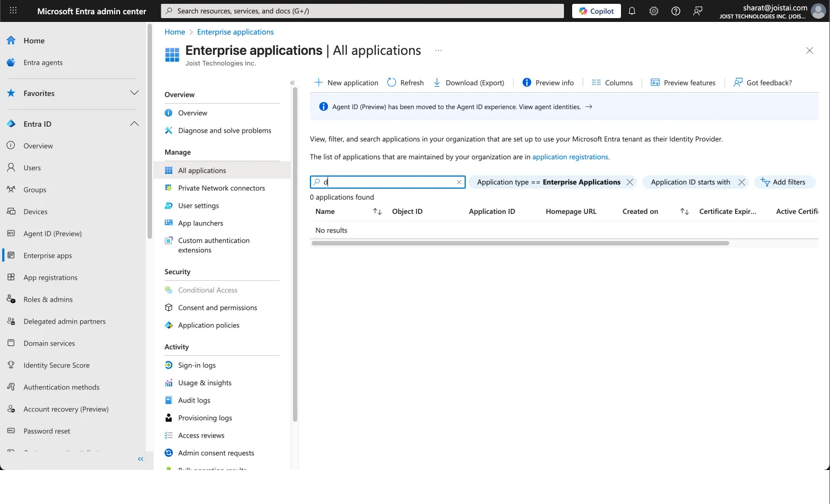Viewport: 830px width, 504px height.
Task: Click New application button
Action: click(x=346, y=83)
